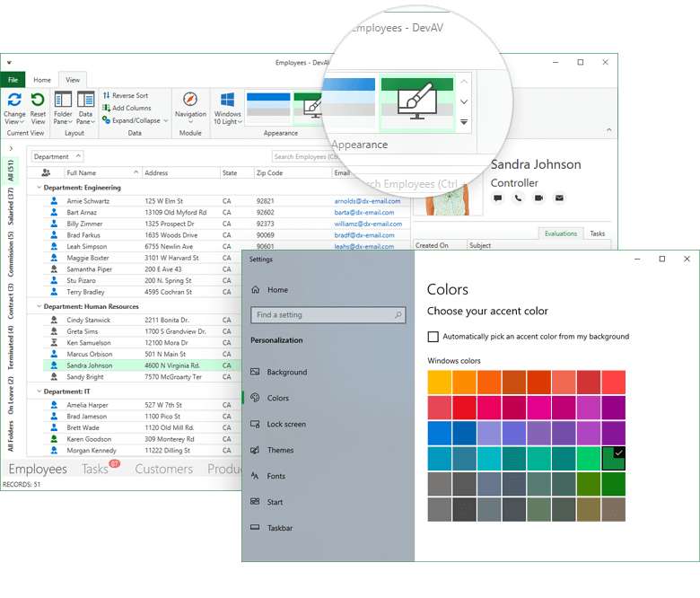Switch to the Evaluations tab
Screen dimensions: 700x598
pyautogui.click(x=561, y=233)
